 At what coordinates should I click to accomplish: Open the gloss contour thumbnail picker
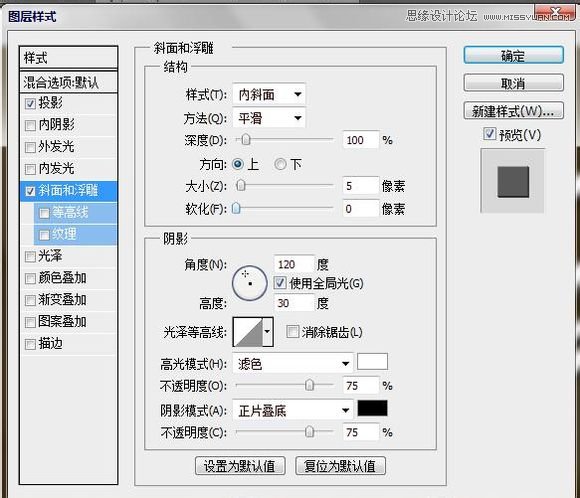pyautogui.click(x=253, y=332)
